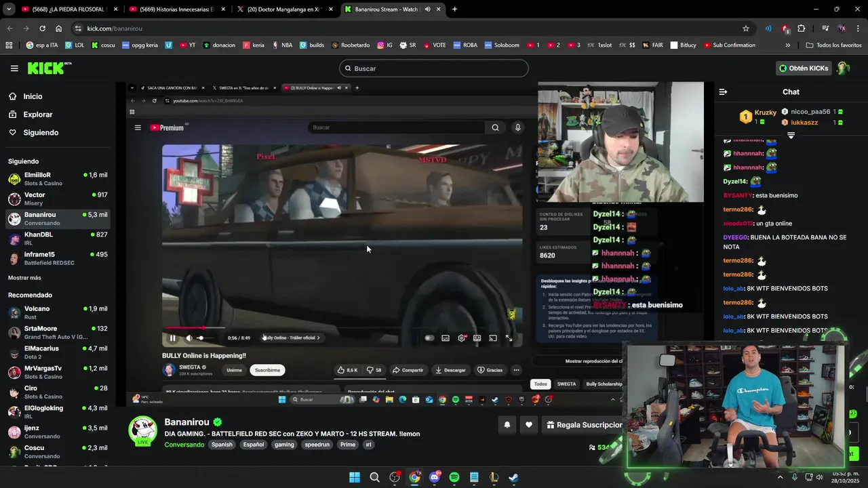Image resolution: width=868 pixels, height=488 pixels.
Task: Click the Conversando category link
Action: pyautogui.click(x=184, y=445)
